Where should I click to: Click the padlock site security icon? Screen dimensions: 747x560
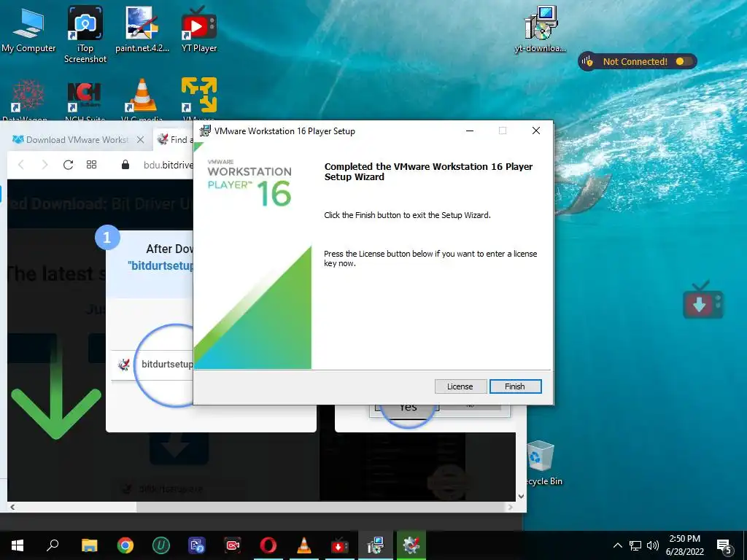(125, 165)
